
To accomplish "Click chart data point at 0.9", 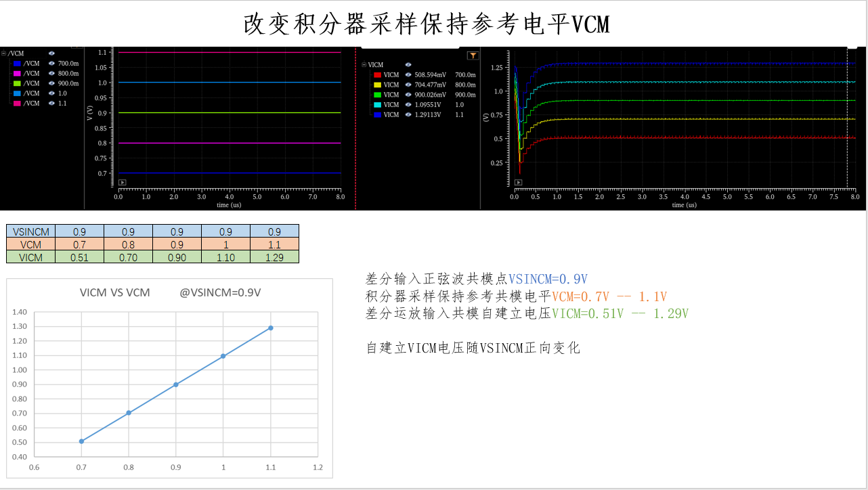I will [176, 384].
